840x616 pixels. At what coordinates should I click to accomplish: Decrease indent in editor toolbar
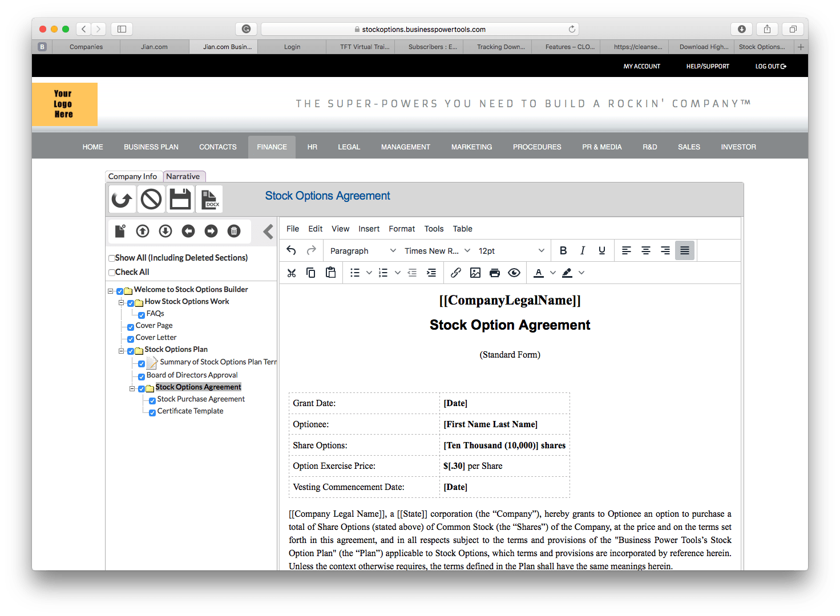[412, 273]
